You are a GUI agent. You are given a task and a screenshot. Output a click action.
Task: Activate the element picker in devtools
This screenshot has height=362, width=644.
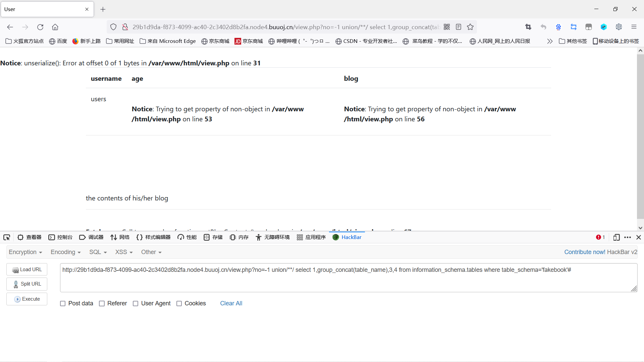coord(7,237)
